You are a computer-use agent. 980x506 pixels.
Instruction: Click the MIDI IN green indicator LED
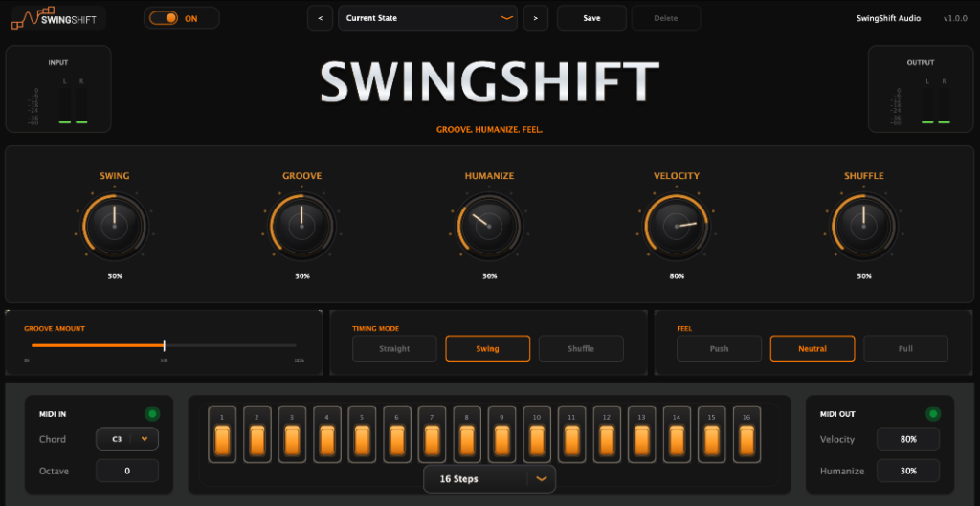pyautogui.click(x=152, y=413)
